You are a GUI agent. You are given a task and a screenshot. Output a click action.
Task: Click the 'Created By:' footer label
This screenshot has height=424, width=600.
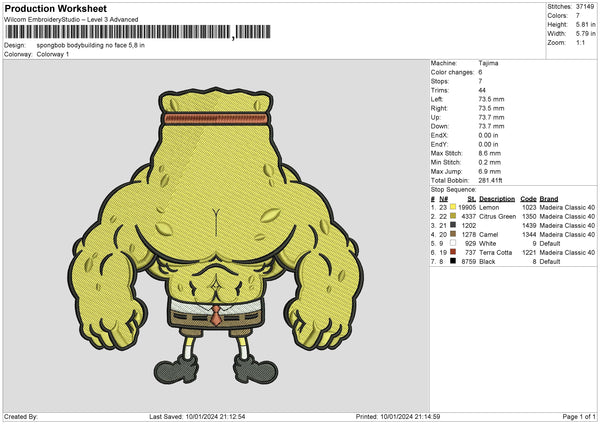click(x=21, y=417)
